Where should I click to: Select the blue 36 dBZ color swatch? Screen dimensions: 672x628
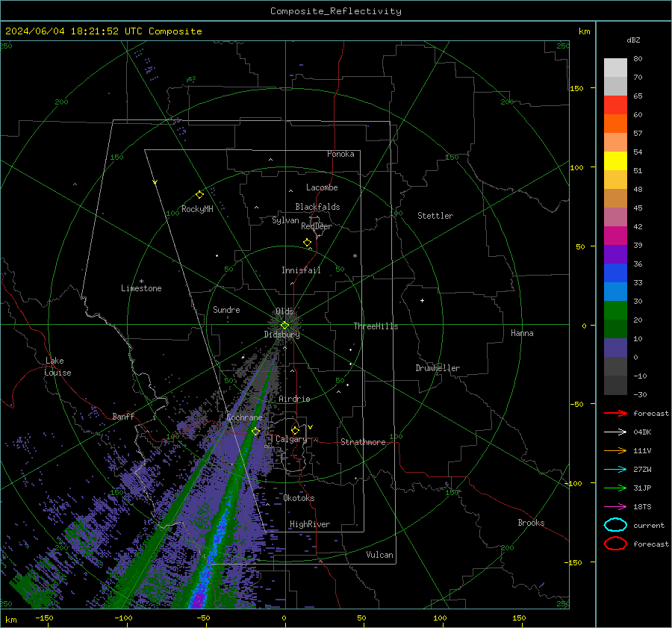click(615, 273)
